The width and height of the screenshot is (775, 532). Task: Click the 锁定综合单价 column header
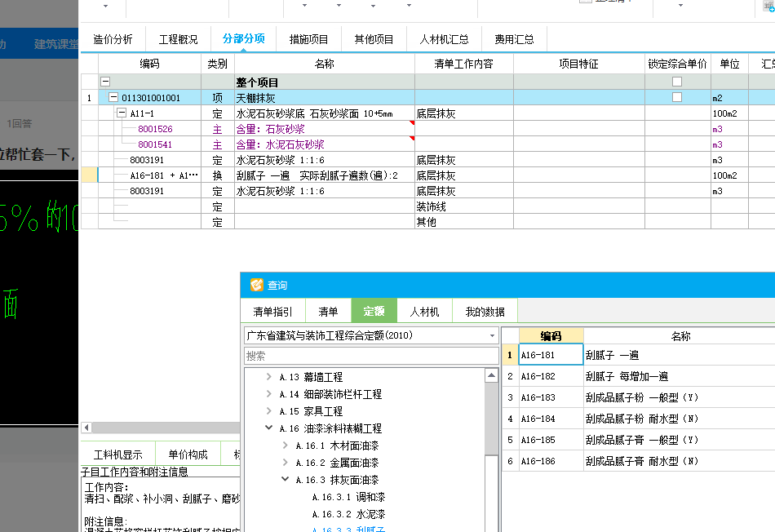pos(677,64)
